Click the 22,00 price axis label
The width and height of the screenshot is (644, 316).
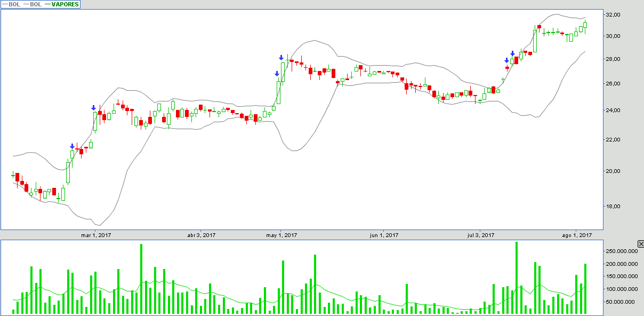coord(613,139)
